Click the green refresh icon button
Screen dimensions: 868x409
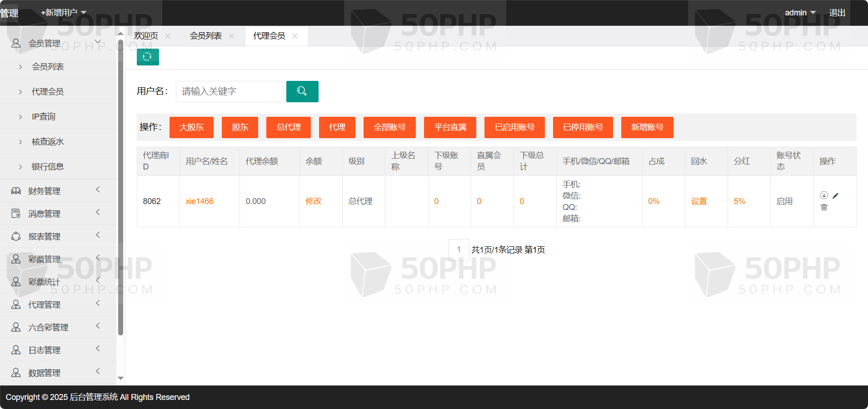148,57
